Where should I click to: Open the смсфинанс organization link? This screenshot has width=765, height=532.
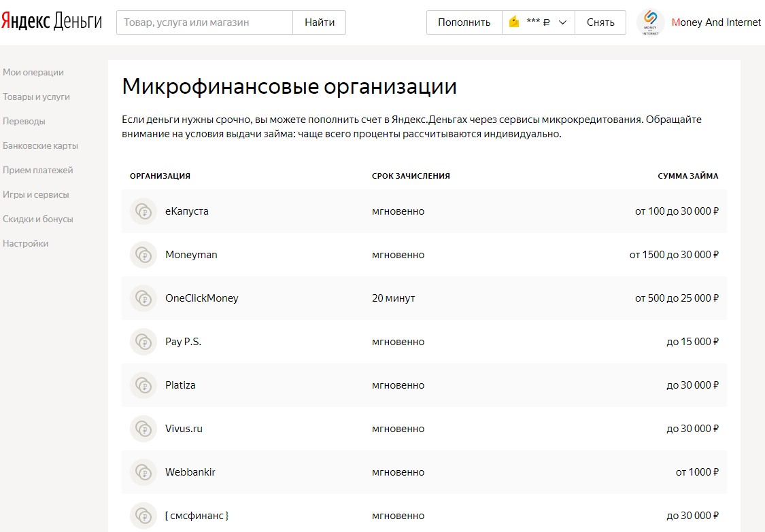(x=197, y=516)
